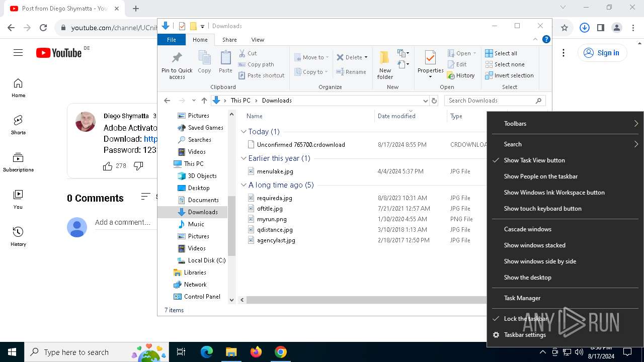Click Task View taskbar button
The width and height of the screenshot is (644, 362).
tap(181, 352)
